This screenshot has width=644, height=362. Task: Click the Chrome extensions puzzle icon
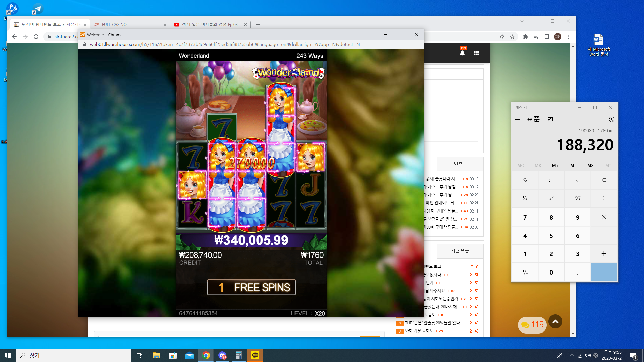(526, 37)
